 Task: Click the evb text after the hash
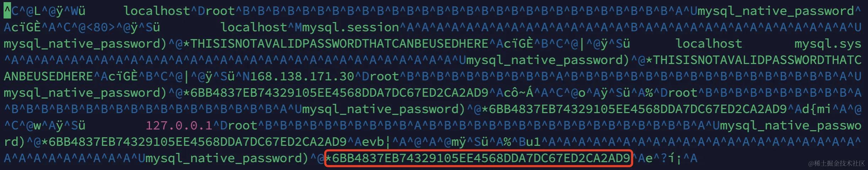(373, 142)
